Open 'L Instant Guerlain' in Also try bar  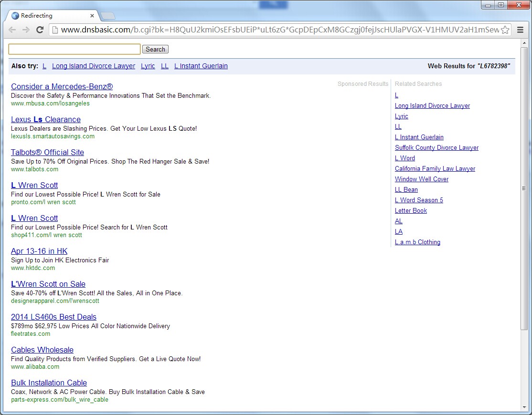(x=201, y=66)
